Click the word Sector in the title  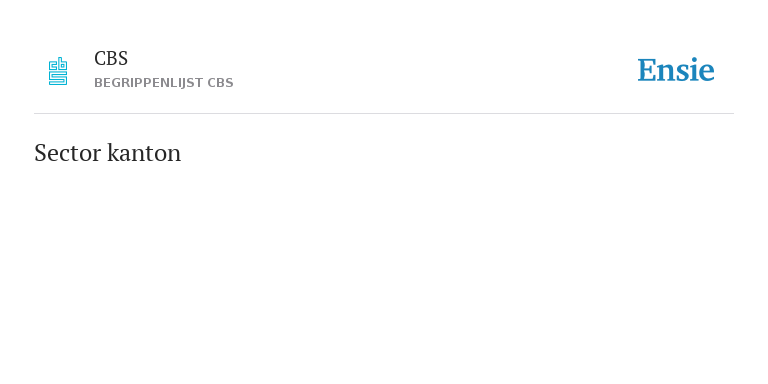click(68, 153)
